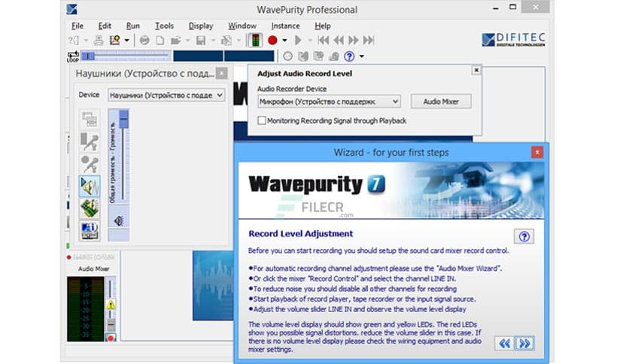
Task: Open the File menu
Action: click(x=77, y=26)
